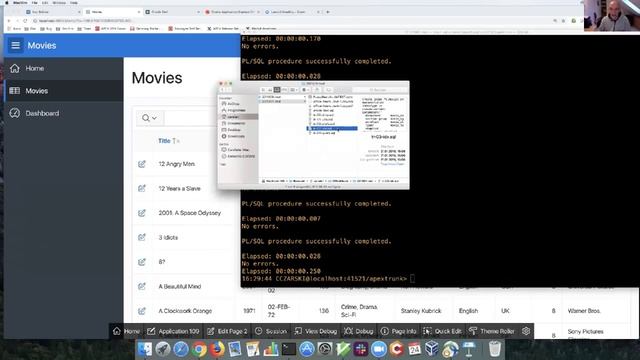Open the search column dropdown
The width and height of the screenshot is (640, 360).
pyautogui.click(x=149, y=118)
